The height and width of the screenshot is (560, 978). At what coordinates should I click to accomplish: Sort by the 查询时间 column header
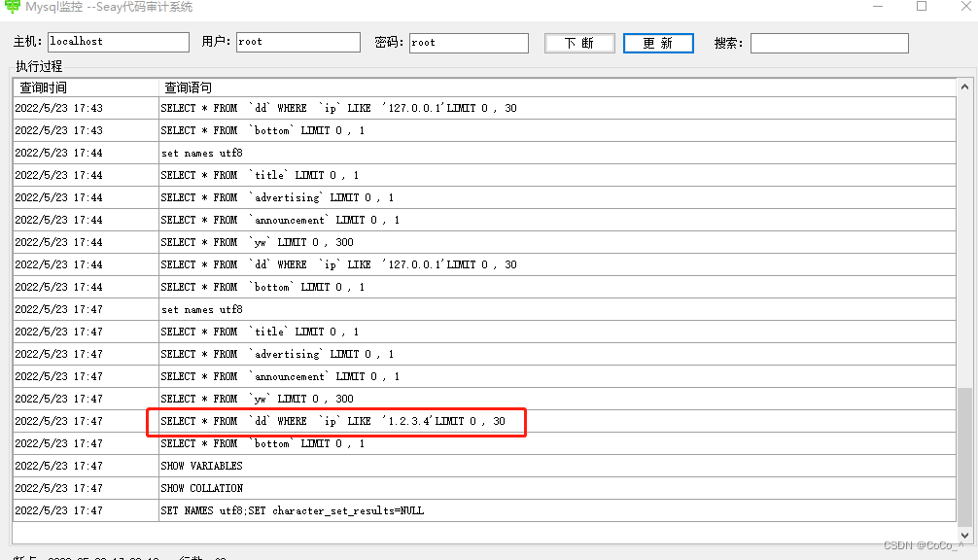[87, 87]
